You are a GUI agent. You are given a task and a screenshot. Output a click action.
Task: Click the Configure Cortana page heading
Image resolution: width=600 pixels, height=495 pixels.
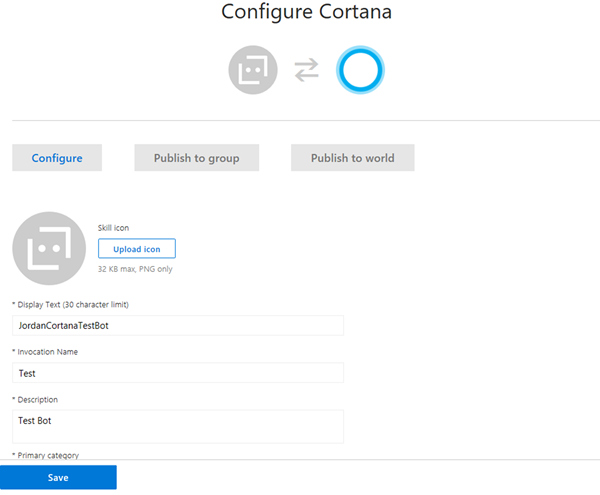click(x=306, y=13)
